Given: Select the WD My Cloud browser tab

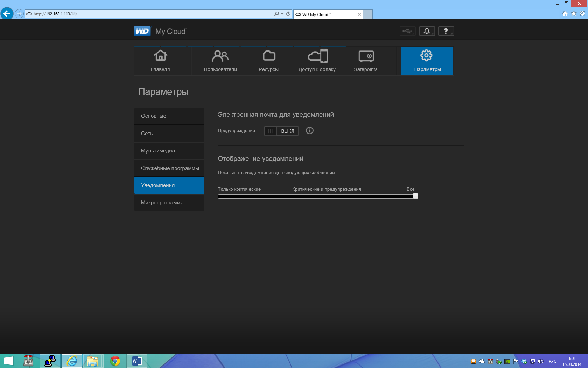Looking at the screenshot, I should point(328,14).
